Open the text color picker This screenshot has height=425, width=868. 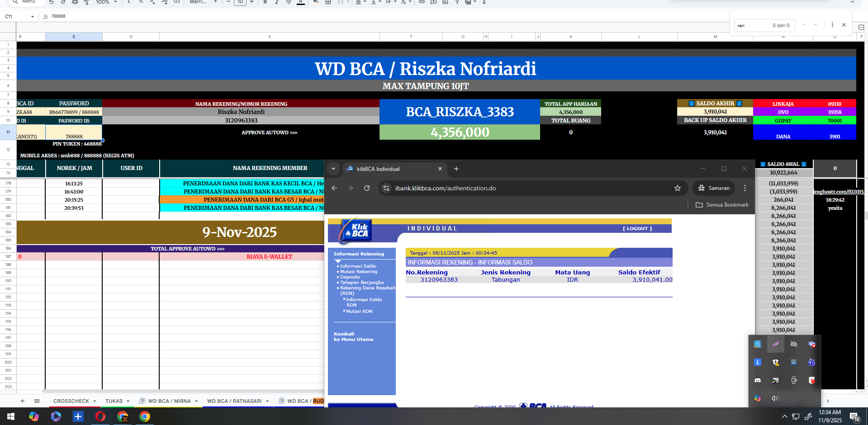(x=301, y=2)
